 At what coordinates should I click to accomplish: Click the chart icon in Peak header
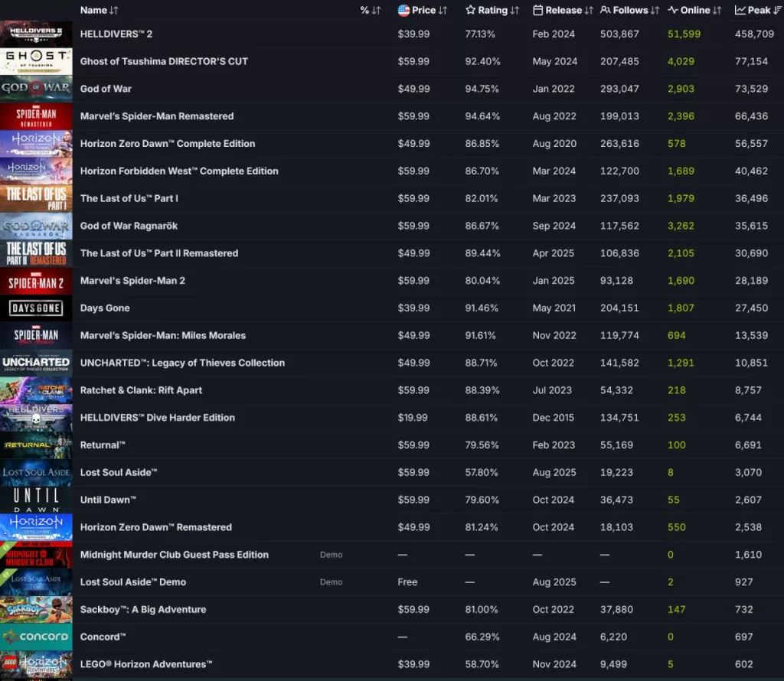pos(740,11)
